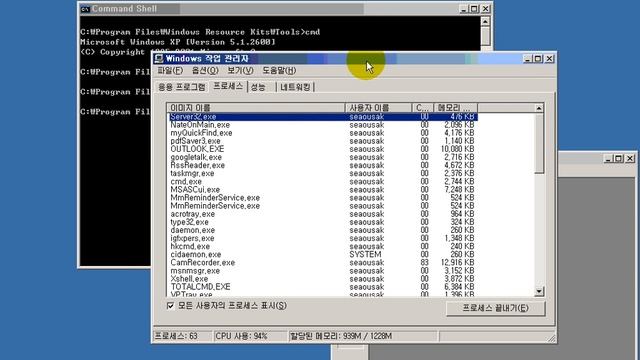
Task: Select the CamRecorder.exe process
Action: coord(202,262)
